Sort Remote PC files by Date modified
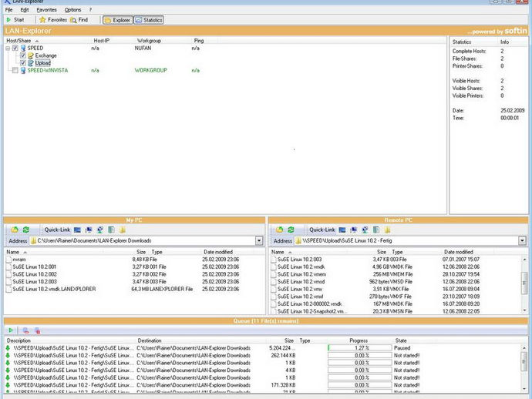Image resolution: width=532 pixels, height=399 pixels. [459, 252]
